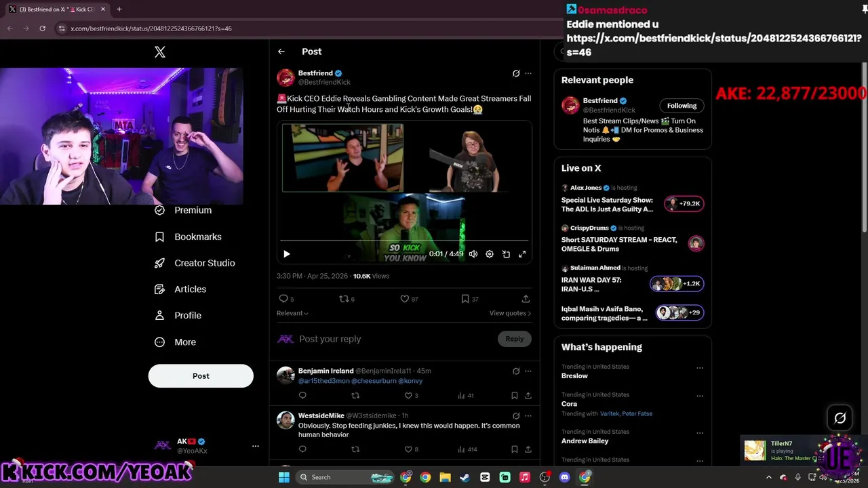This screenshot has width=868, height=488.
Task: Click the mention @konvy in Benjamin's reply
Action: point(410,381)
